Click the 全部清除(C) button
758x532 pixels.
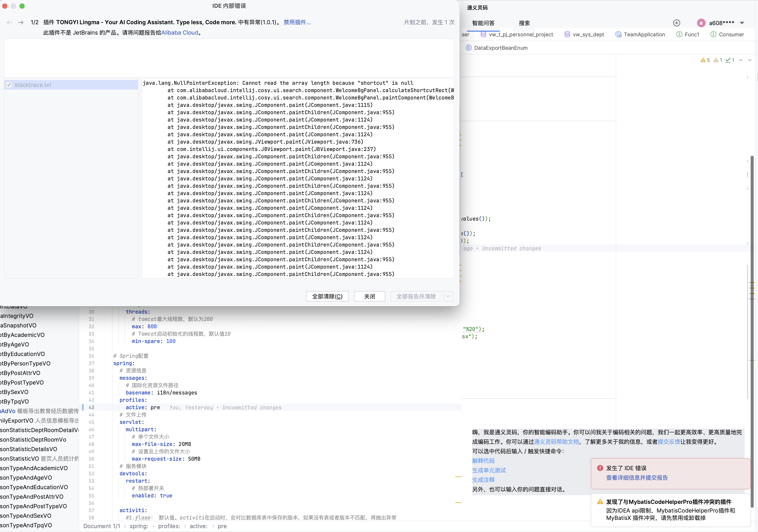[x=327, y=296]
